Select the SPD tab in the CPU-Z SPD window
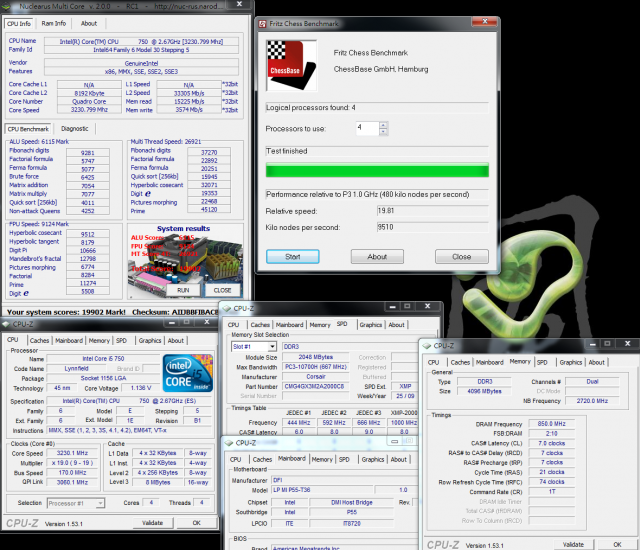 tap(342, 324)
